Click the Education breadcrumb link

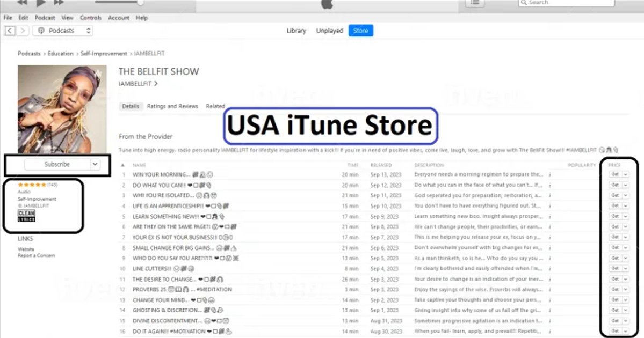[x=60, y=53]
